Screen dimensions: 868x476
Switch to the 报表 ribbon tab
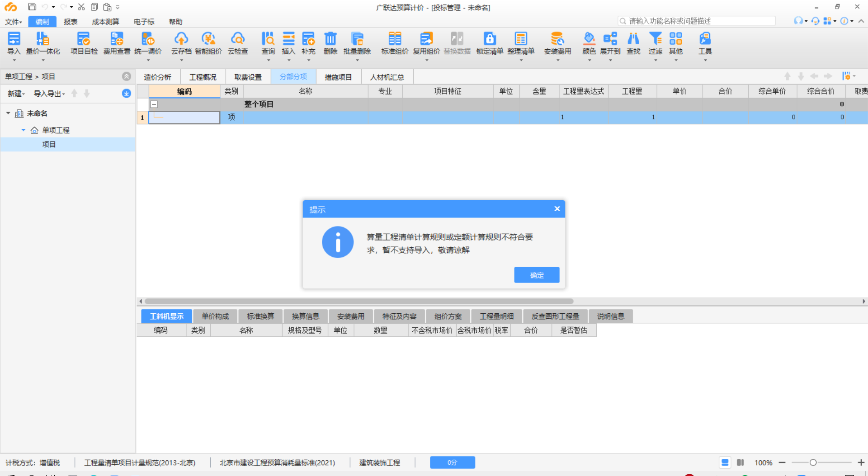click(71, 22)
